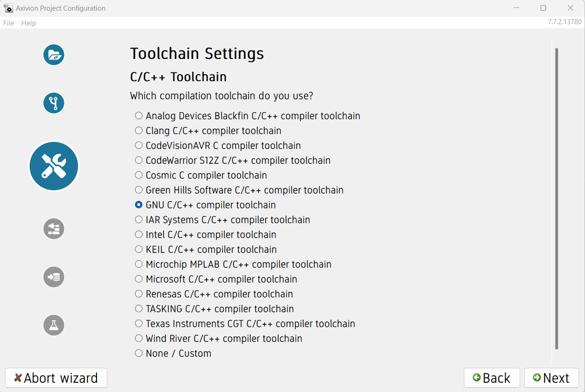Click the toolchain wrench and screwdriver icon
585x392 pixels.
pos(54,166)
